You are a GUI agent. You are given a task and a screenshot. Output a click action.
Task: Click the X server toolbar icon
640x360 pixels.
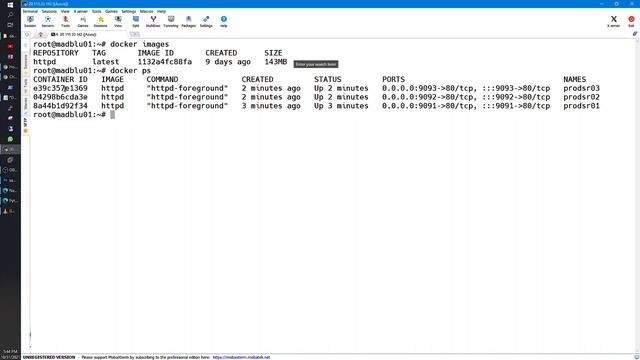pyautogui.click(x=613, y=21)
